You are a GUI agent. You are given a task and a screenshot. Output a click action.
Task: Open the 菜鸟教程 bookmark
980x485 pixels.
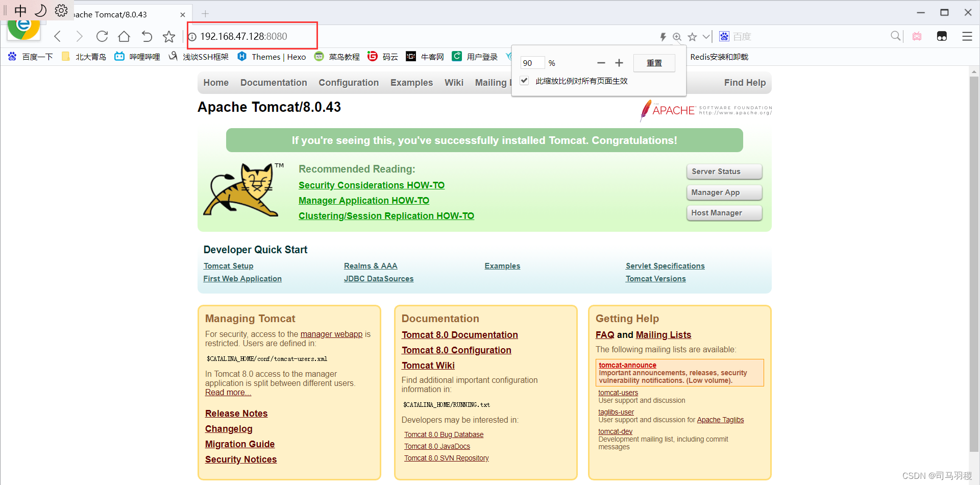point(337,57)
